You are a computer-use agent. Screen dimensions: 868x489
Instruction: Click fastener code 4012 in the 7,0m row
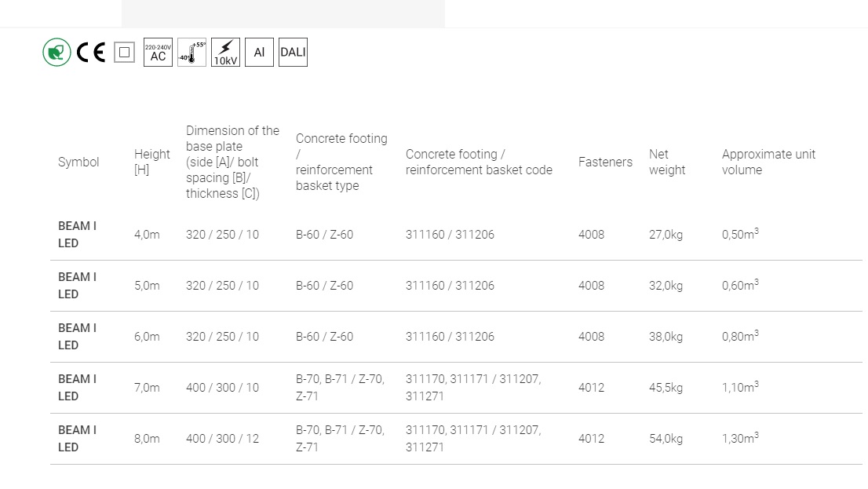pyautogui.click(x=591, y=388)
